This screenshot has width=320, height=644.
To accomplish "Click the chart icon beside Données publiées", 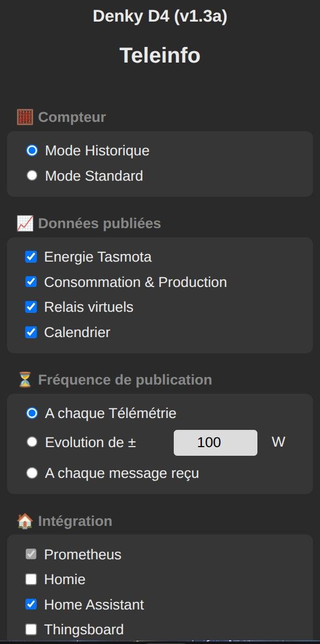I will (x=25, y=224).
